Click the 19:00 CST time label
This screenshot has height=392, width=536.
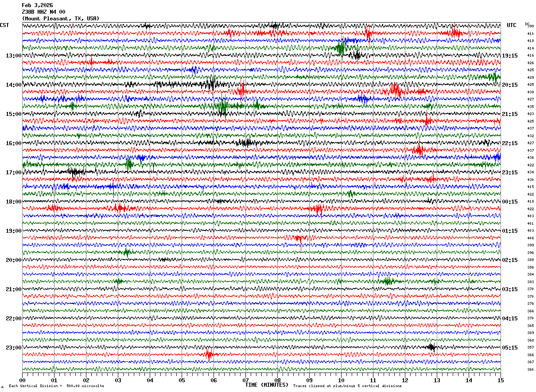13,231
